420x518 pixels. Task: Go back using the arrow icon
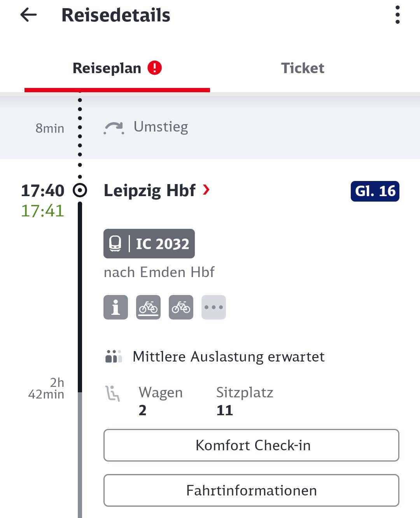pos(28,15)
